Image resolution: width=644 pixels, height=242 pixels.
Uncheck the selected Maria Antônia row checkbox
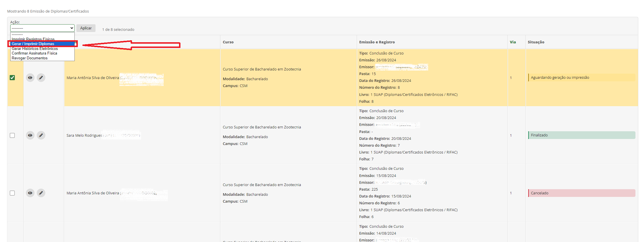pyautogui.click(x=12, y=78)
